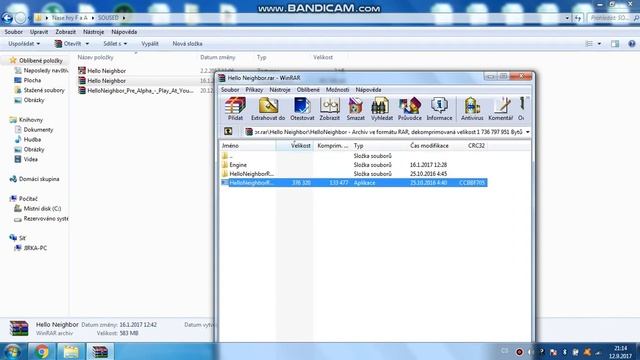Open the Průvodce wizard icon

[410, 109]
